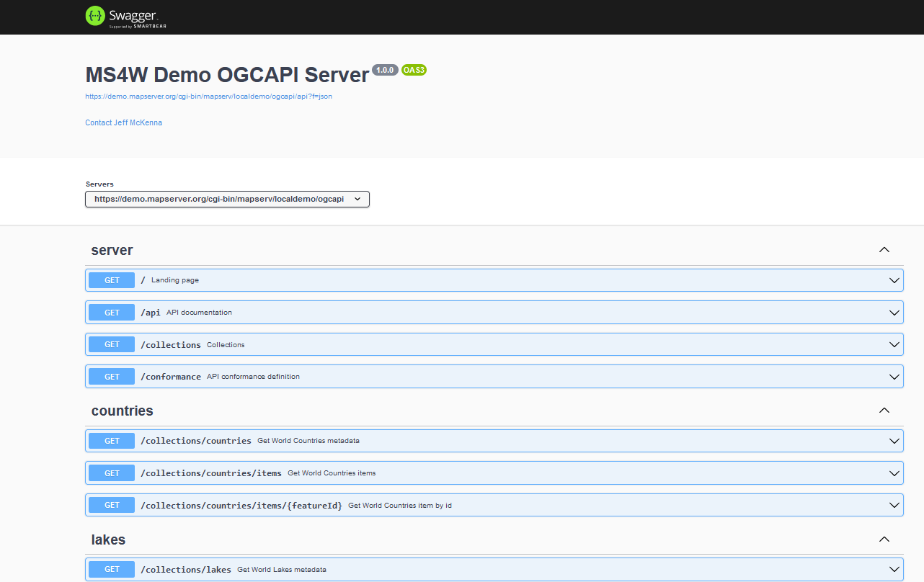Click GET for Countries item by id
This screenshot has height=582, width=924.
112,505
